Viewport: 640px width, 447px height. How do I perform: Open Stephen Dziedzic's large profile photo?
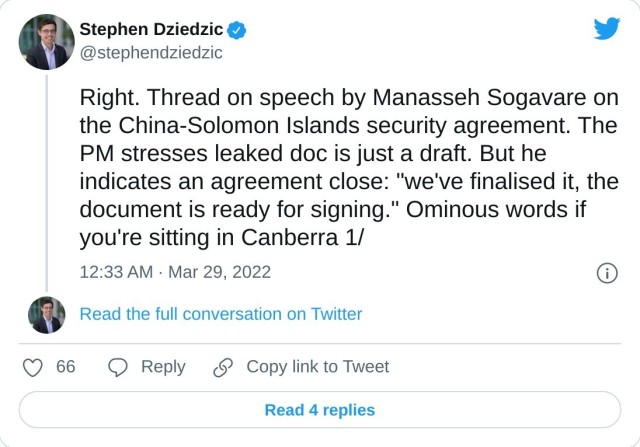point(47,42)
